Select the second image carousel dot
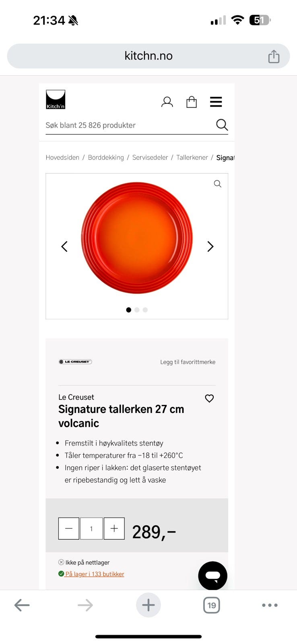Viewport: 297px width, 644px height. [x=137, y=310]
